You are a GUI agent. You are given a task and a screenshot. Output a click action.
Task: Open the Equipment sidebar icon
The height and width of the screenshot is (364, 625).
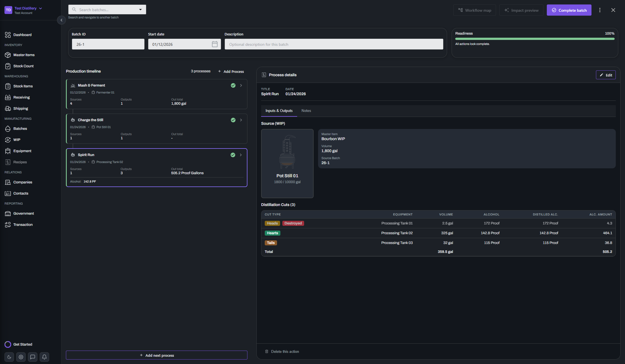[8, 151]
